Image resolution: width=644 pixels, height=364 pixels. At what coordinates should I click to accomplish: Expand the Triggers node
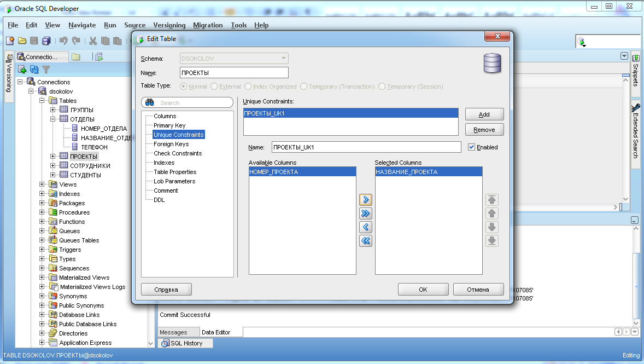(x=42, y=250)
